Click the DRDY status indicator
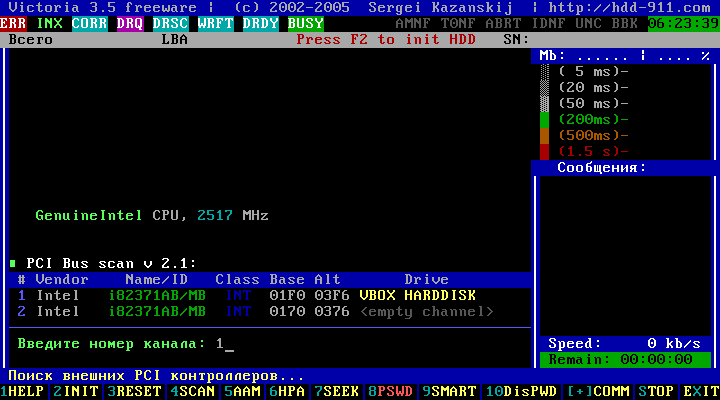720x400 pixels. (x=261, y=23)
